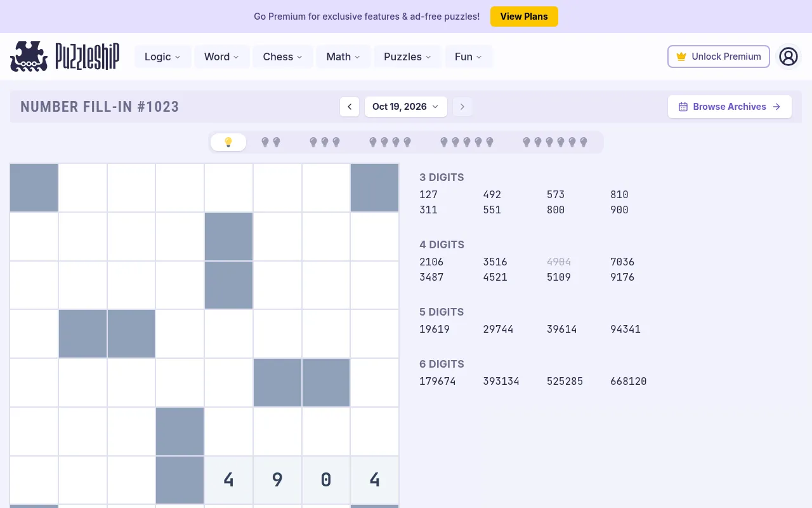Click the 5-digit number 29744
This screenshot has height=508, width=812.
(498, 329)
